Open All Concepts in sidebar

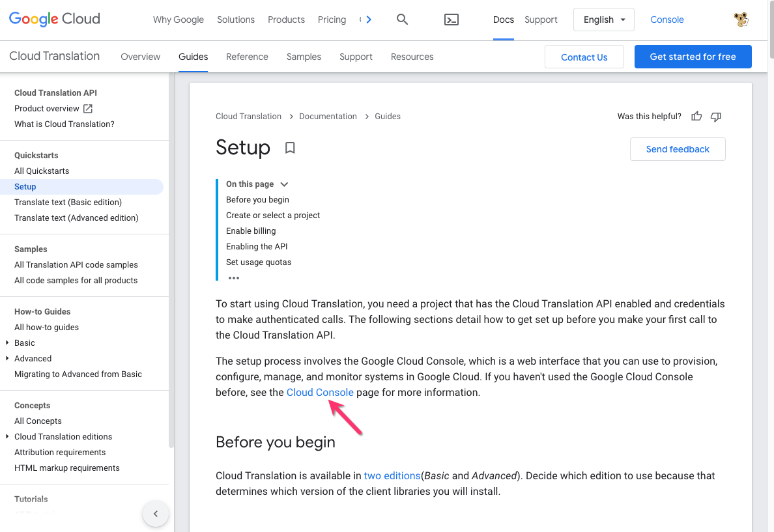(x=38, y=421)
